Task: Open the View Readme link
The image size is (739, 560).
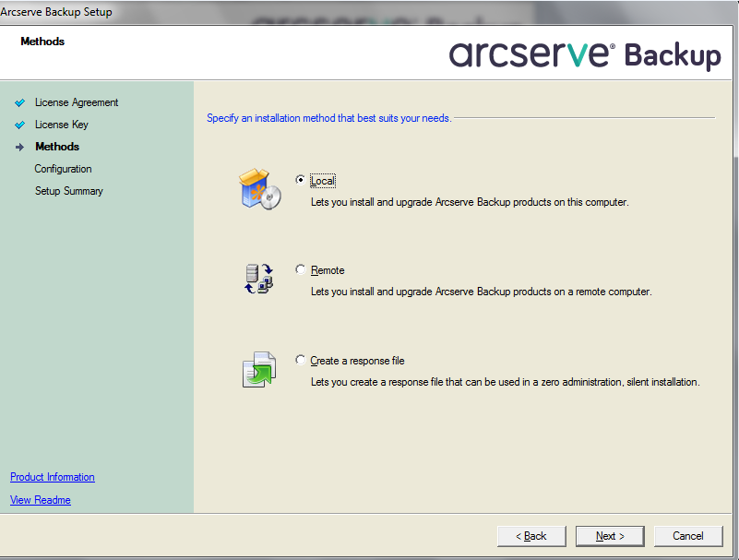Action: click(41, 500)
